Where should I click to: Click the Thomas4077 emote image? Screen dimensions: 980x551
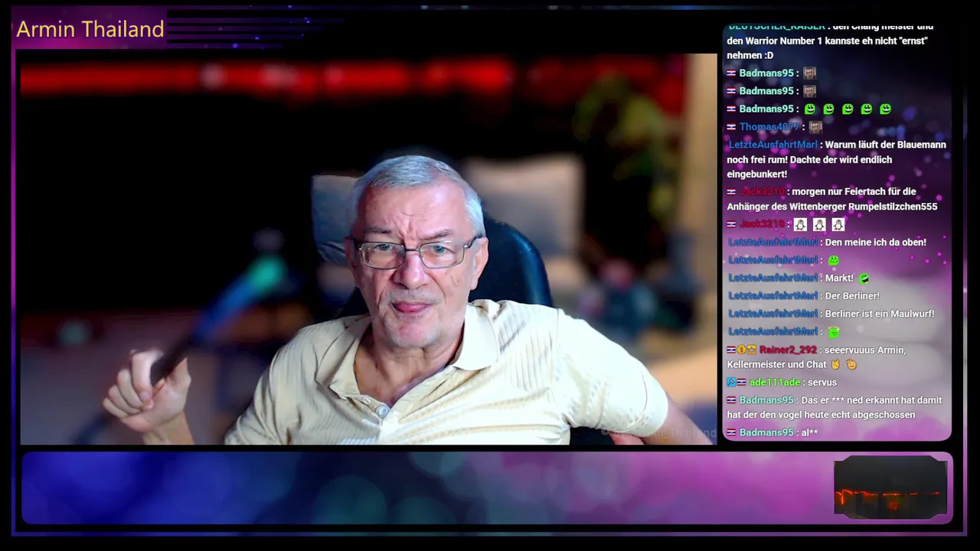815,127
